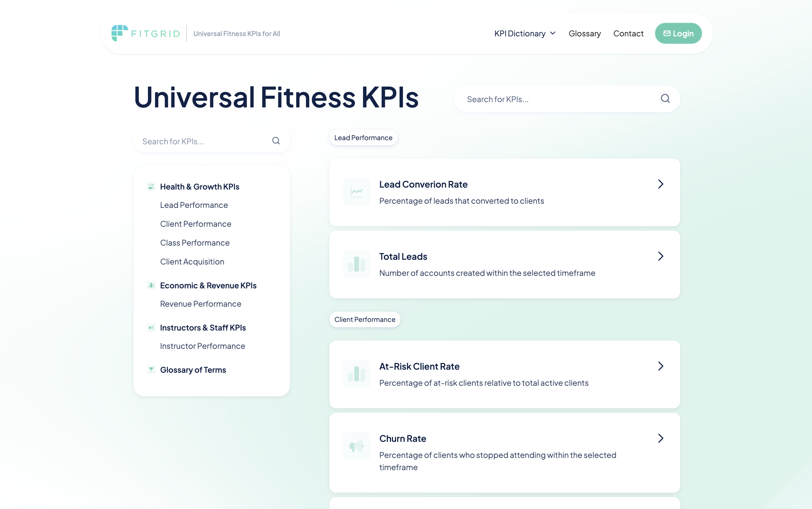This screenshot has width=812, height=509.
Task: Click the Churn Rate megaphone icon
Action: [x=356, y=446]
